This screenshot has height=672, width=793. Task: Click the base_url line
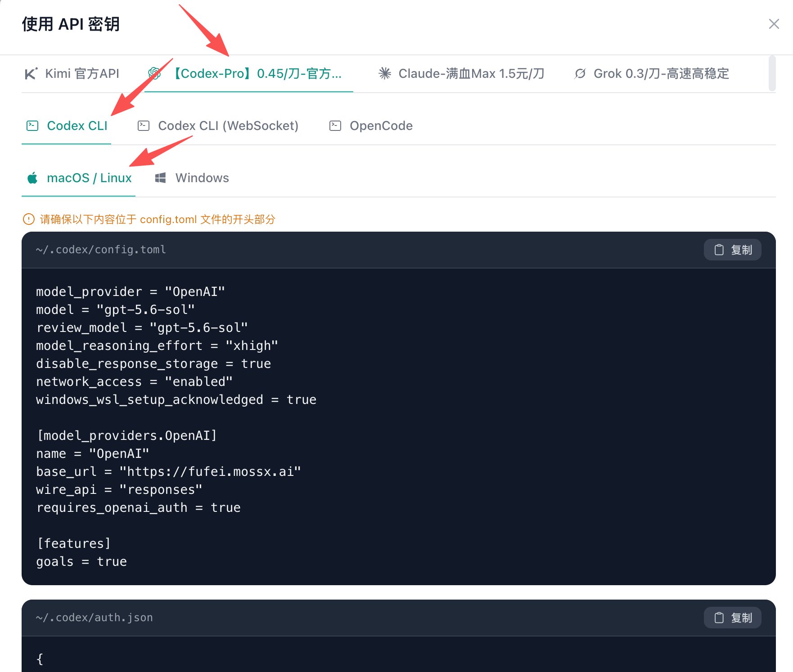click(168, 472)
